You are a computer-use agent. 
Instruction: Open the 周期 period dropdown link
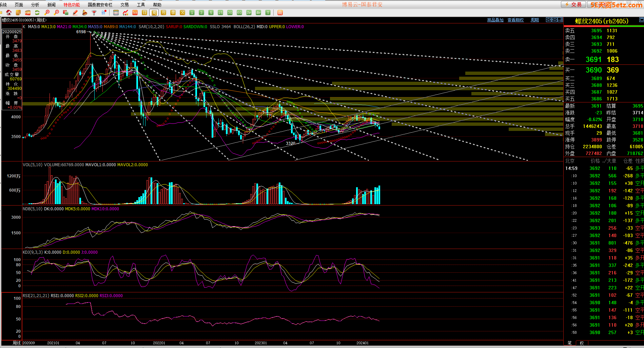click(x=535, y=20)
